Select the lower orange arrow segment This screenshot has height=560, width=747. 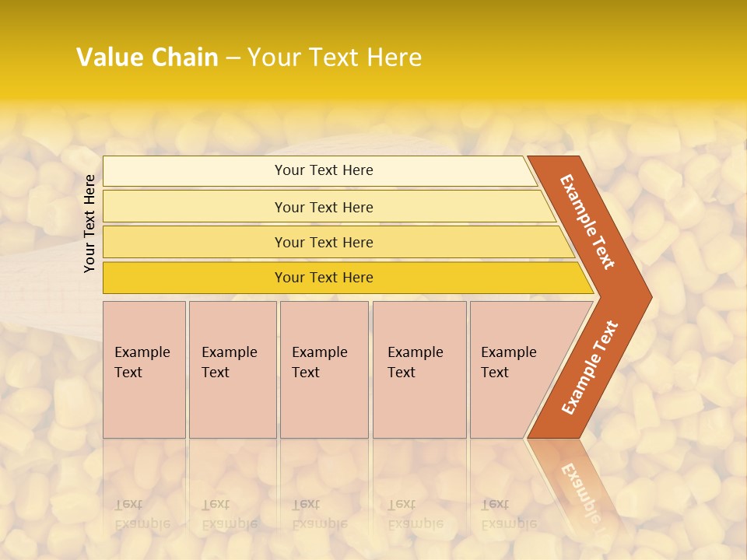[x=589, y=367]
